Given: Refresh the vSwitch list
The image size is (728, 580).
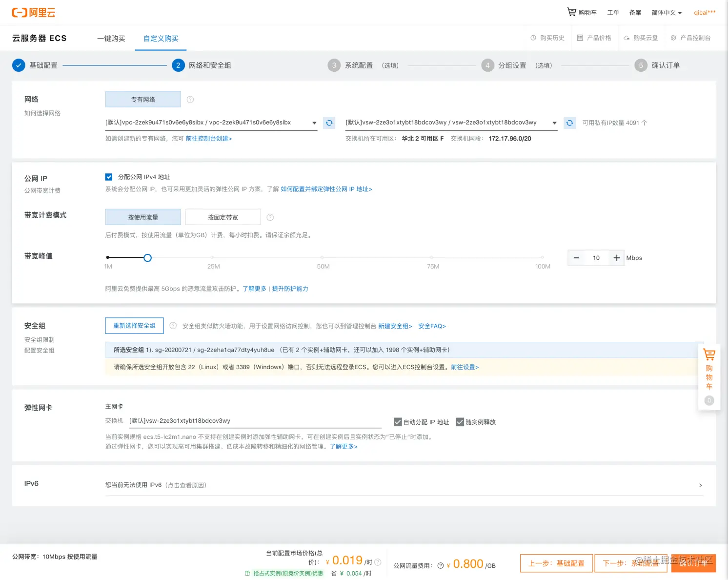Looking at the screenshot, I should (569, 123).
